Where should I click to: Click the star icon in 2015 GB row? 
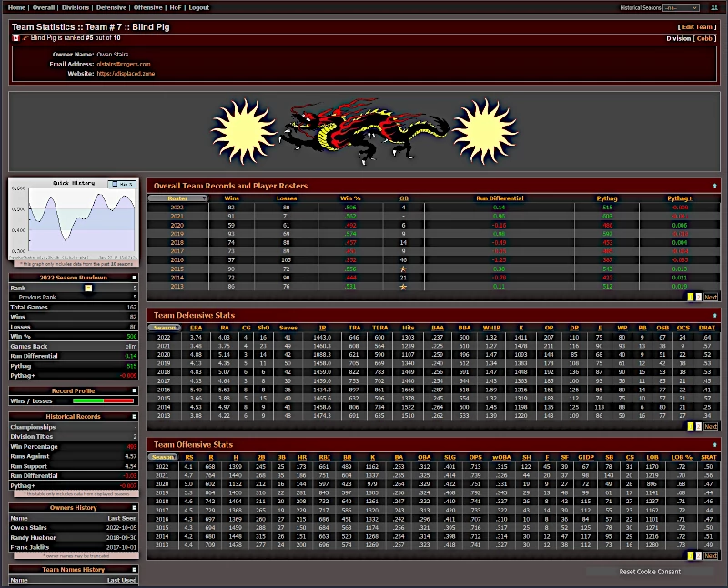[x=403, y=269]
